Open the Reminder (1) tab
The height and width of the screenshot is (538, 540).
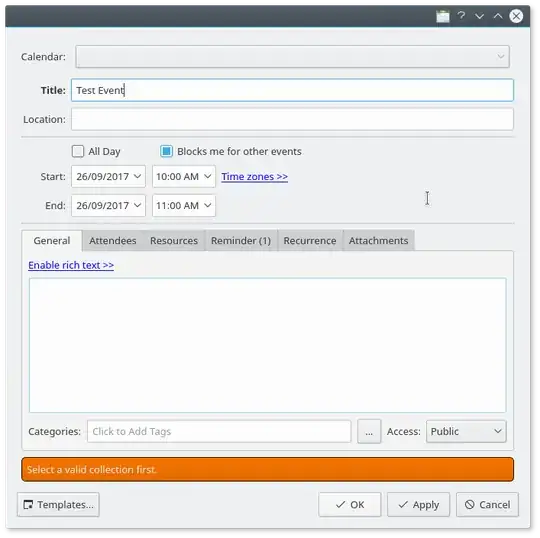[x=241, y=240]
